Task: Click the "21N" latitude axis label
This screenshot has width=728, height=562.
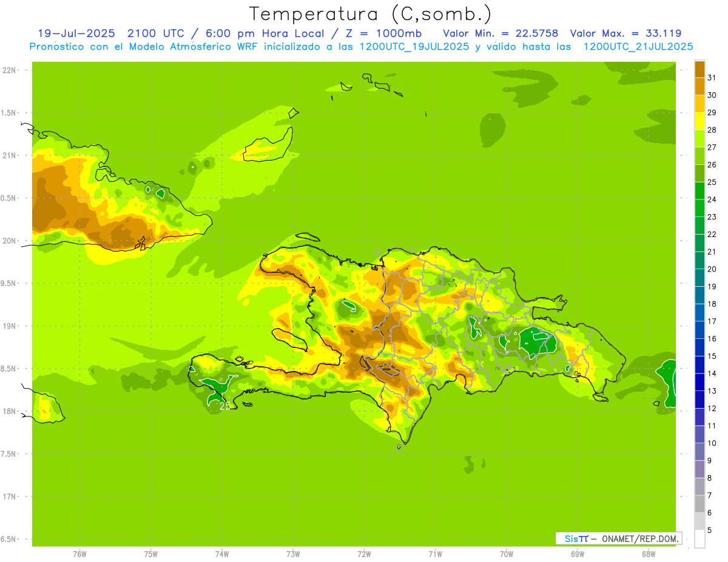Action: (x=9, y=155)
